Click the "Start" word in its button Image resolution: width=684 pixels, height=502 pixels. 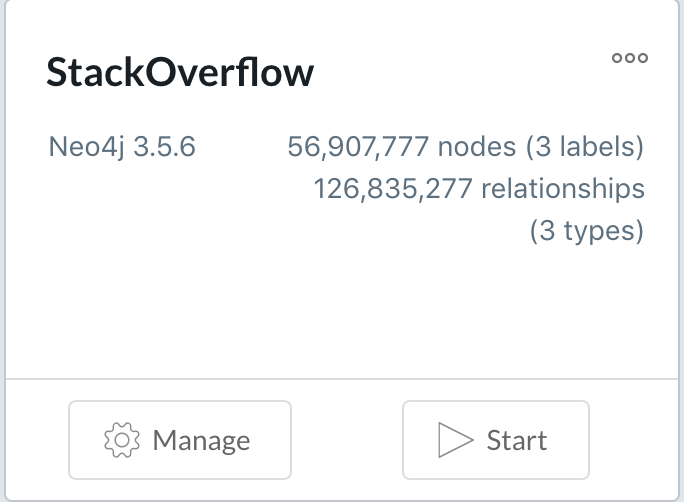click(x=516, y=440)
